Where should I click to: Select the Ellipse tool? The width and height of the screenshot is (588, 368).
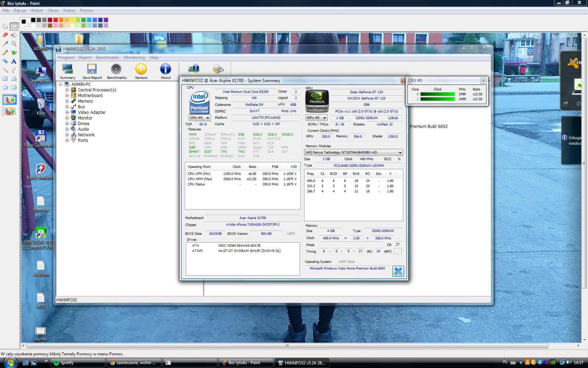5,87
